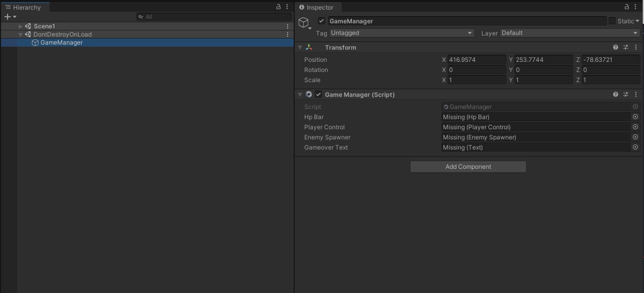Open Game Manager script more options menu

(636, 94)
